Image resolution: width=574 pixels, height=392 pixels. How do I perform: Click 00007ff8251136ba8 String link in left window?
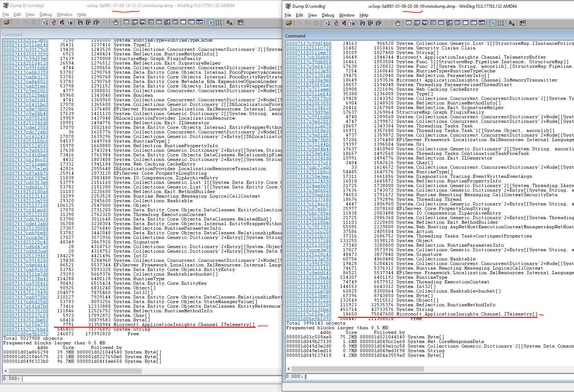point(26,329)
